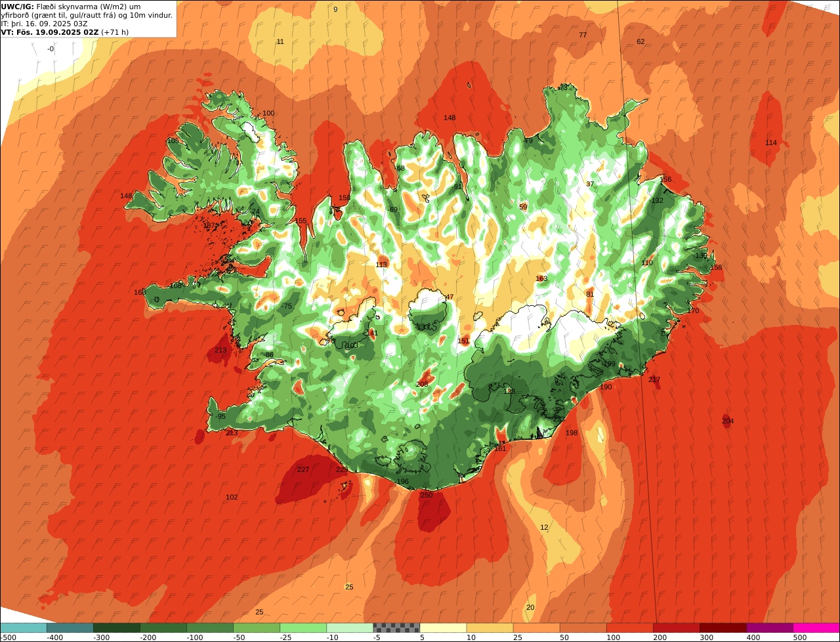Click the value 233 on the southeast coast
The height and width of the screenshot is (642, 840).
point(558,419)
